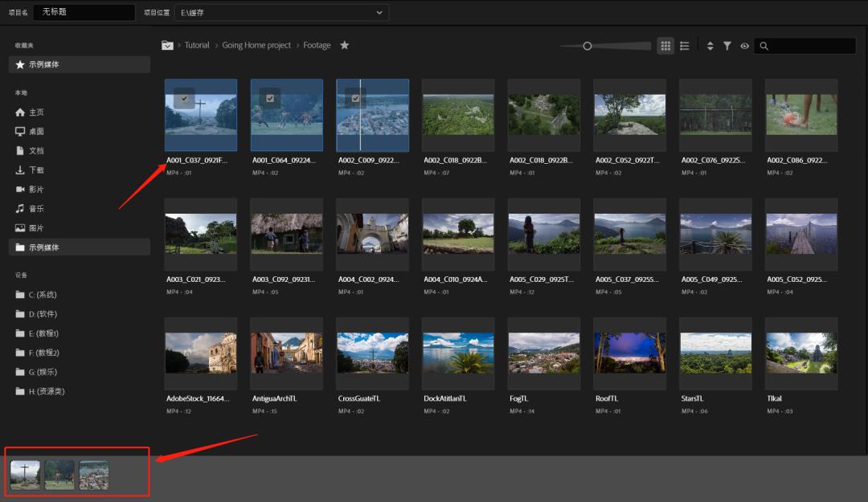Click the folder icon at breadcrumb start
This screenshot has height=502, width=868.
click(167, 46)
